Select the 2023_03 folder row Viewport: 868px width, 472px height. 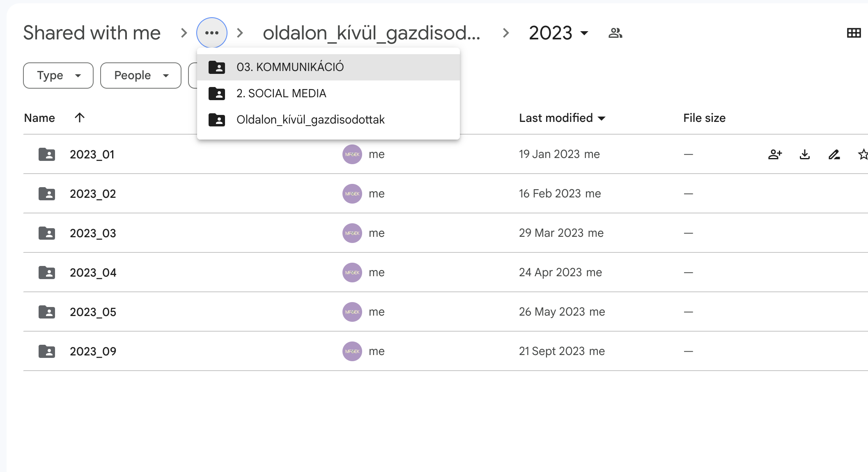(x=93, y=233)
